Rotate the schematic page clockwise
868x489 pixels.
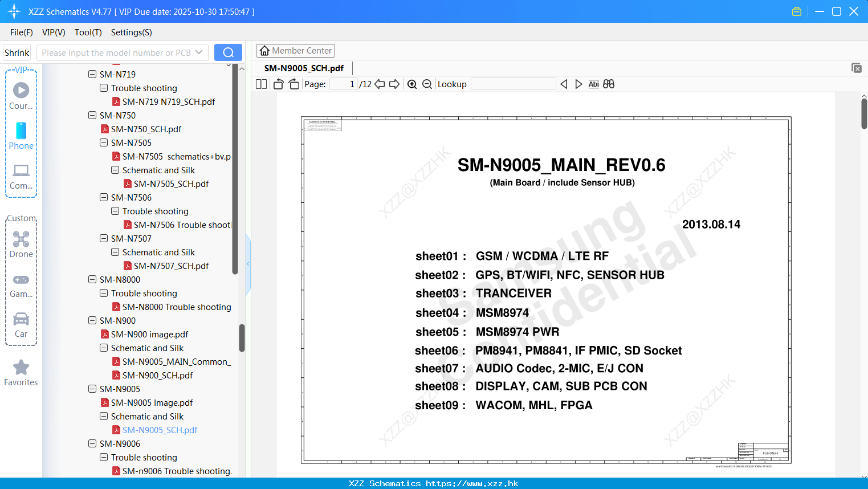point(293,84)
